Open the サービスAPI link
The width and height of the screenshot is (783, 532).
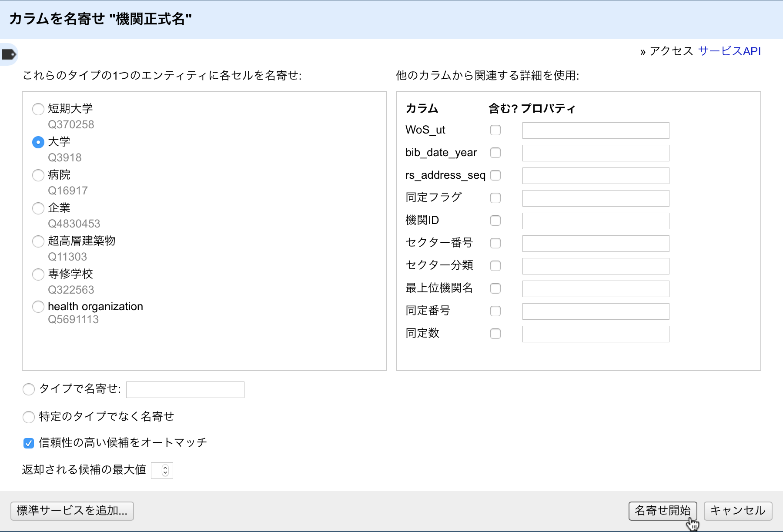click(729, 51)
